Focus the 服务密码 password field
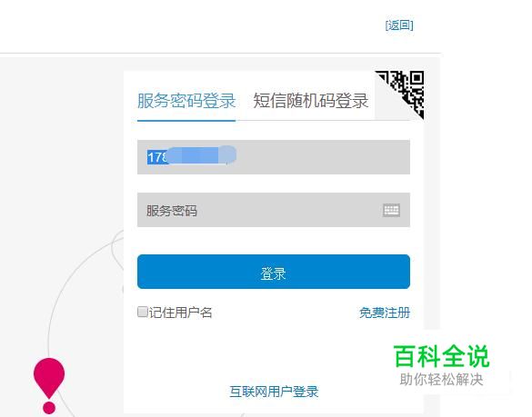This screenshot has width=532, height=417. (274, 210)
